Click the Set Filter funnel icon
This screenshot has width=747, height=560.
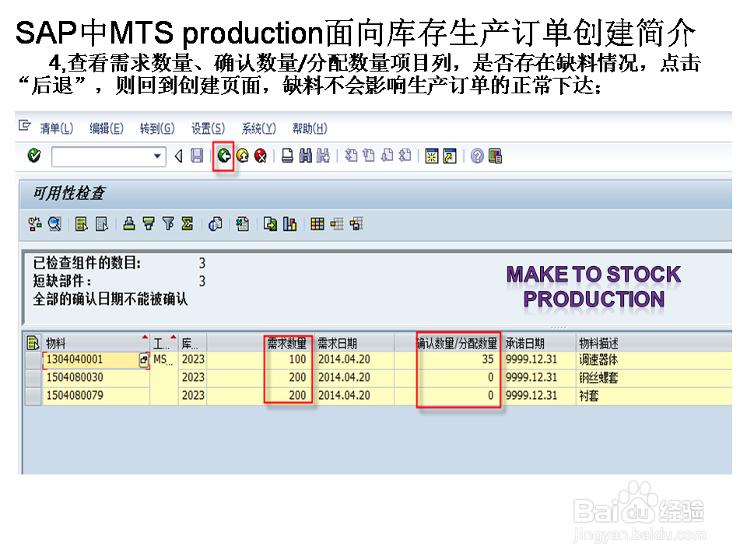168,223
